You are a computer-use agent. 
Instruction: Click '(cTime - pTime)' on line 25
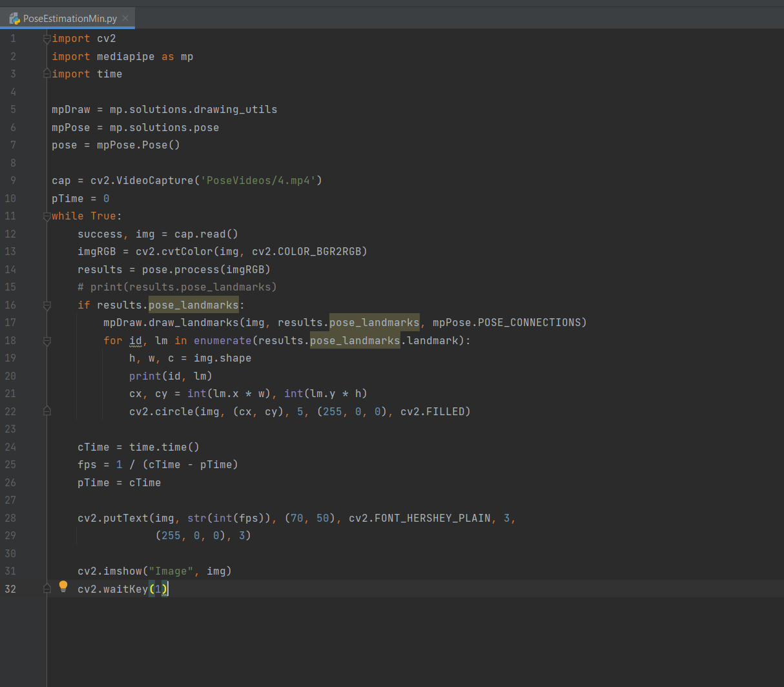[x=191, y=465]
